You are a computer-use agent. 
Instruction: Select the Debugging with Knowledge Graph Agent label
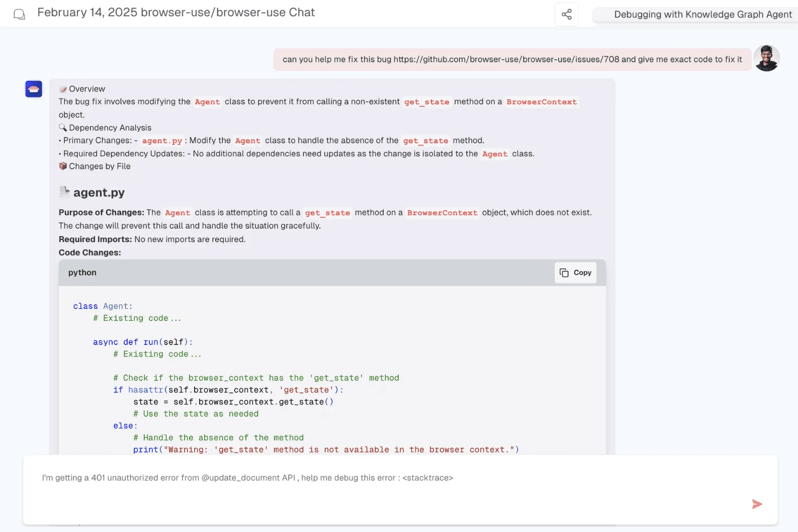[702, 15]
